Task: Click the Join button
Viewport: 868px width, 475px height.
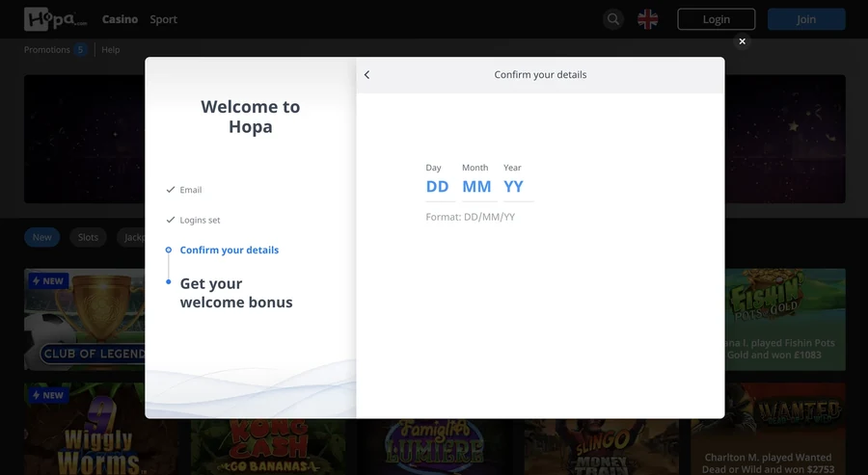Action: point(806,19)
